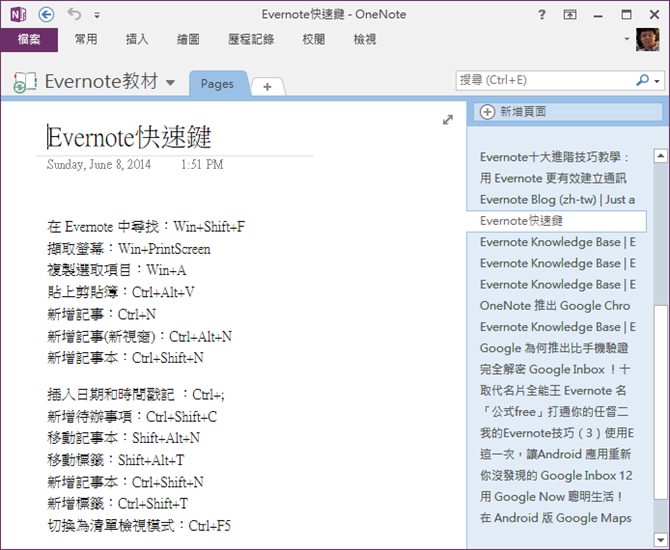Open page 我的Evernote技巧（3）
The image size is (670, 550).
pos(556,433)
